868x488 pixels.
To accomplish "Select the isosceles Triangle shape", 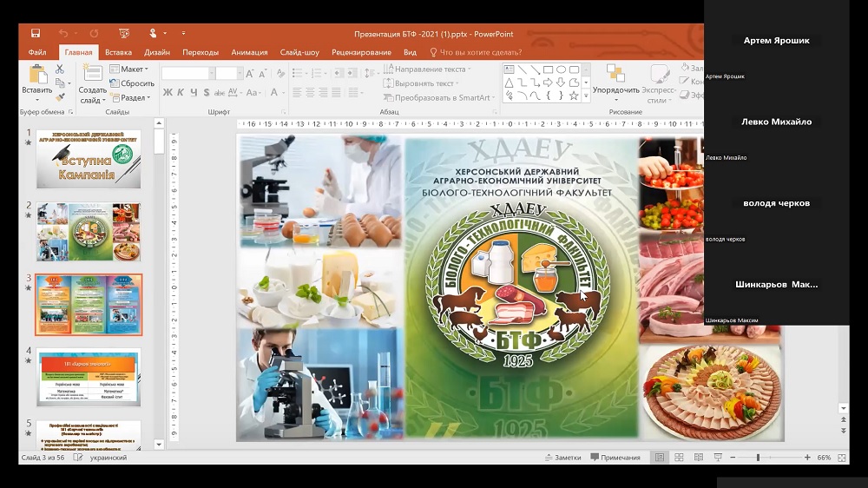I will [509, 82].
